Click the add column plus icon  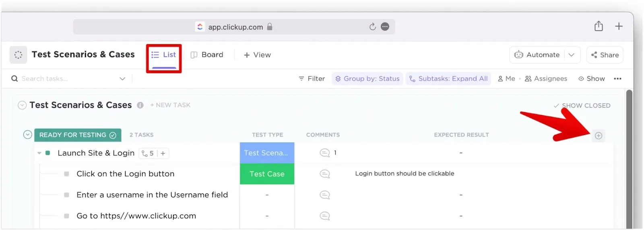pyautogui.click(x=598, y=136)
